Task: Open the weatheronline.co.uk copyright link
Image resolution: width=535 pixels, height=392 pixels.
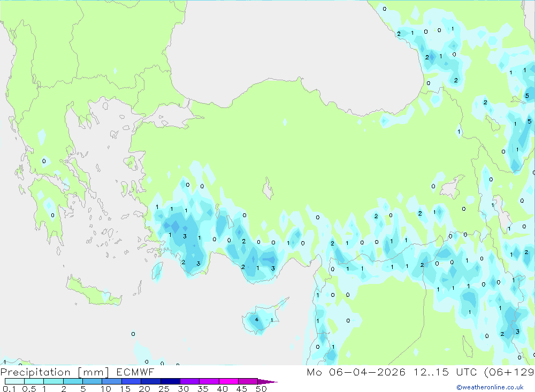Action: tap(490, 387)
